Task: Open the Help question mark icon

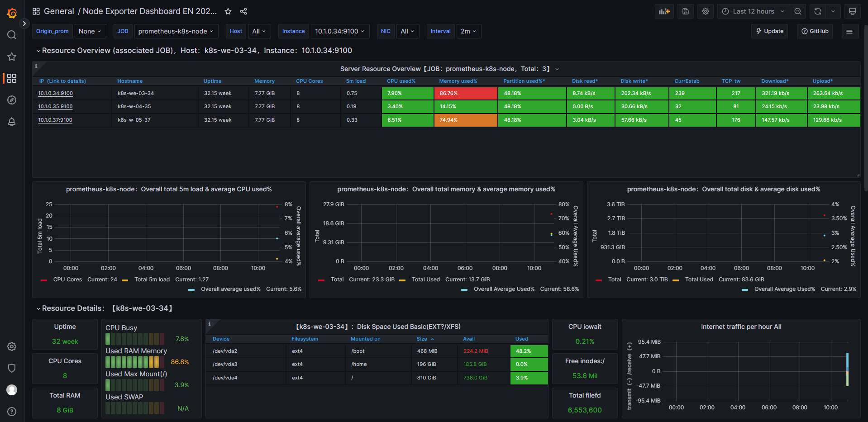Action: point(12,412)
